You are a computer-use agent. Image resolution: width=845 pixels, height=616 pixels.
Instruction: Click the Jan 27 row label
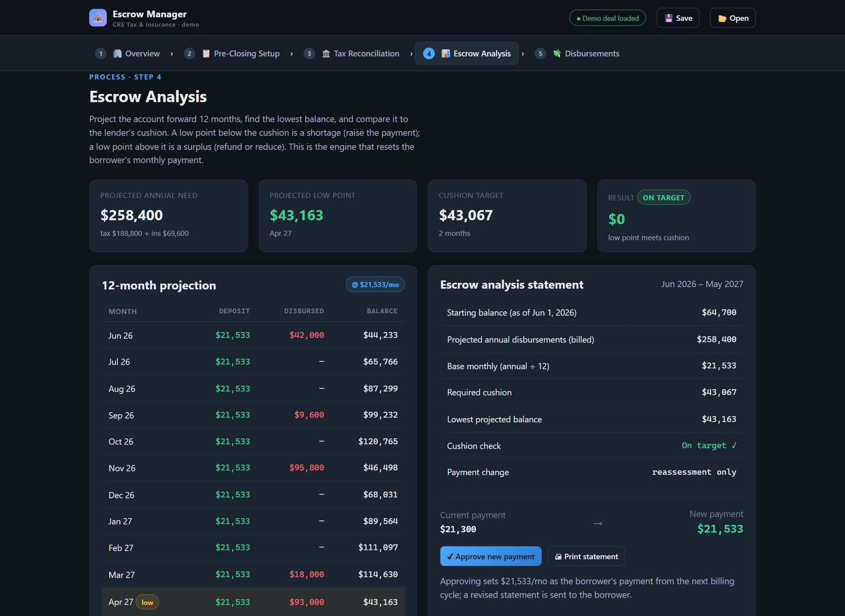pos(120,522)
